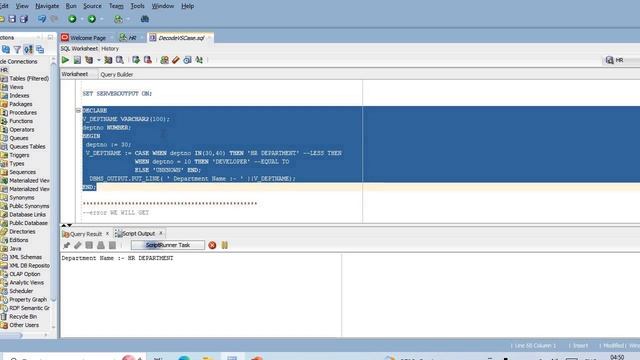Pause the ScriptRunner task
This screenshot has width=640, height=360.
coord(224,245)
